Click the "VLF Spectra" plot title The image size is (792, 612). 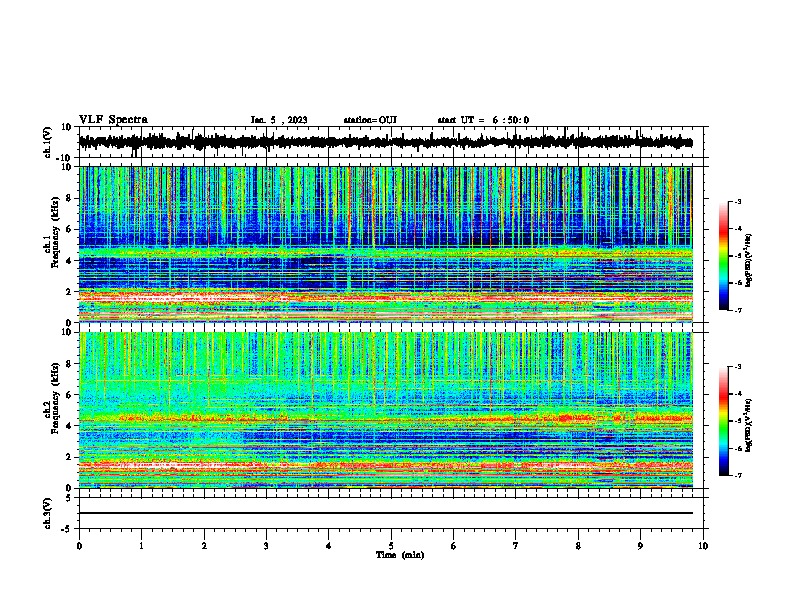[113, 120]
